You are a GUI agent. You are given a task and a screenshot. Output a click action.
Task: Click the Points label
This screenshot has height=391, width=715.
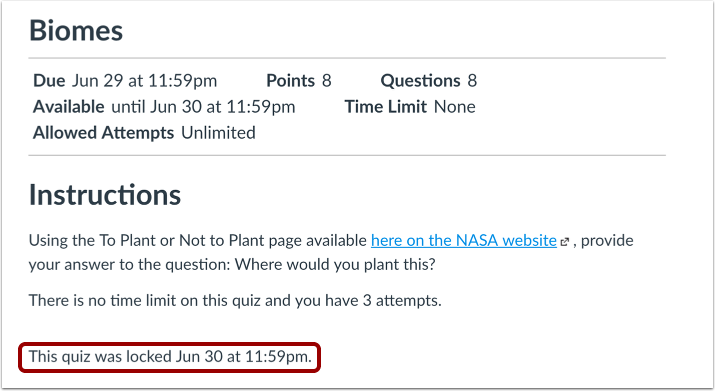(290, 81)
